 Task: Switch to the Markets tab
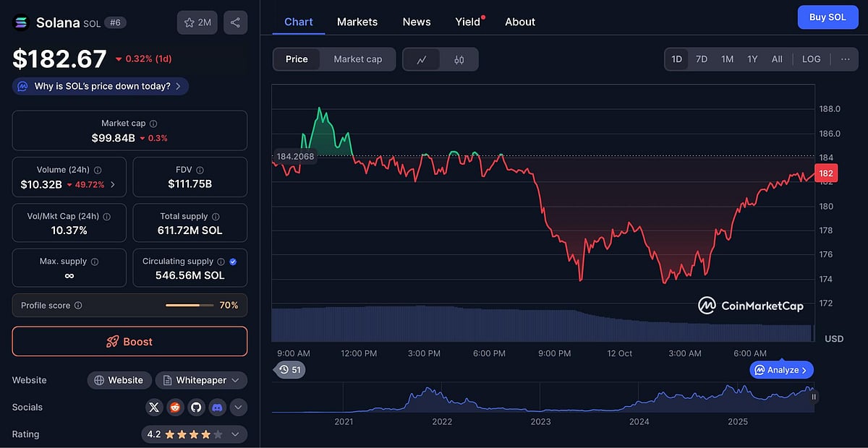click(357, 22)
